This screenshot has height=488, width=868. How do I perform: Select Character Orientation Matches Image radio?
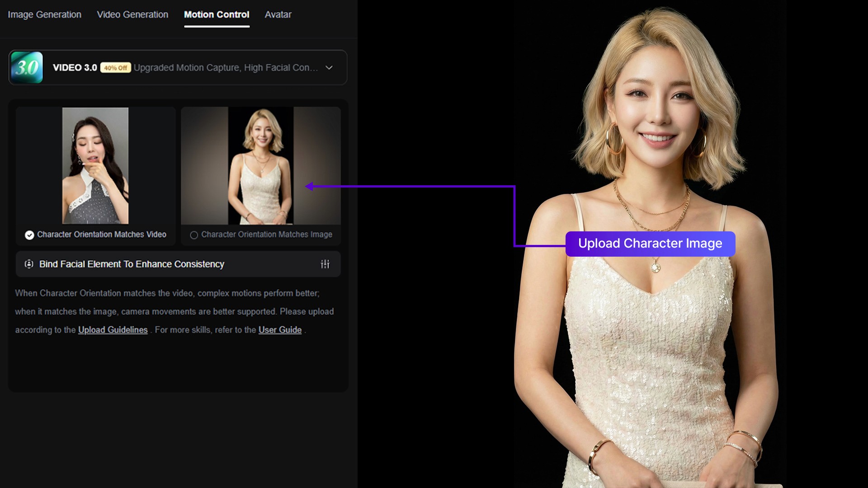click(x=194, y=235)
